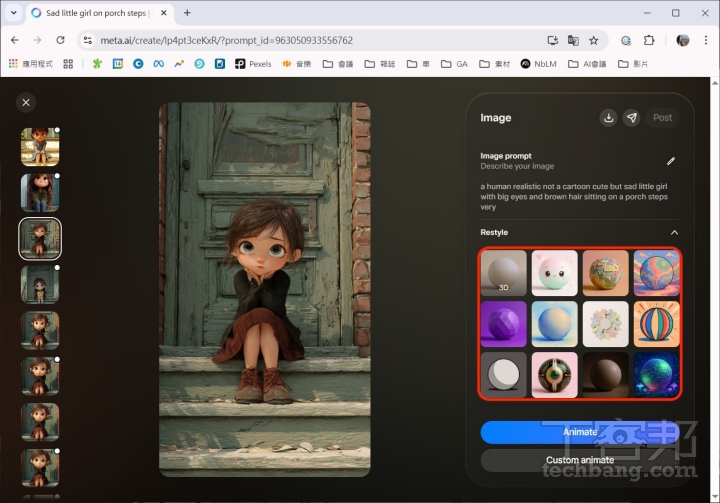Open the Pexels bookmark
Screen dimensions: 720x503
point(254,63)
